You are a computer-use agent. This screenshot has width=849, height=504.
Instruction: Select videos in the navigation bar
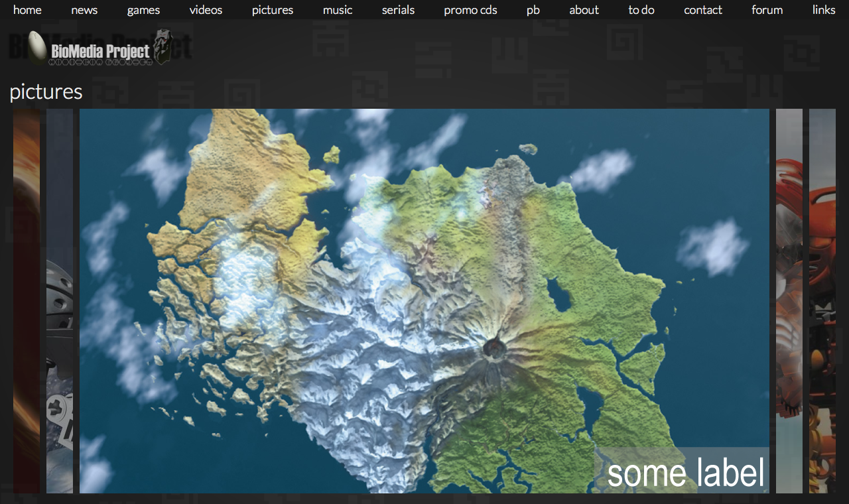(x=206, y=10)
